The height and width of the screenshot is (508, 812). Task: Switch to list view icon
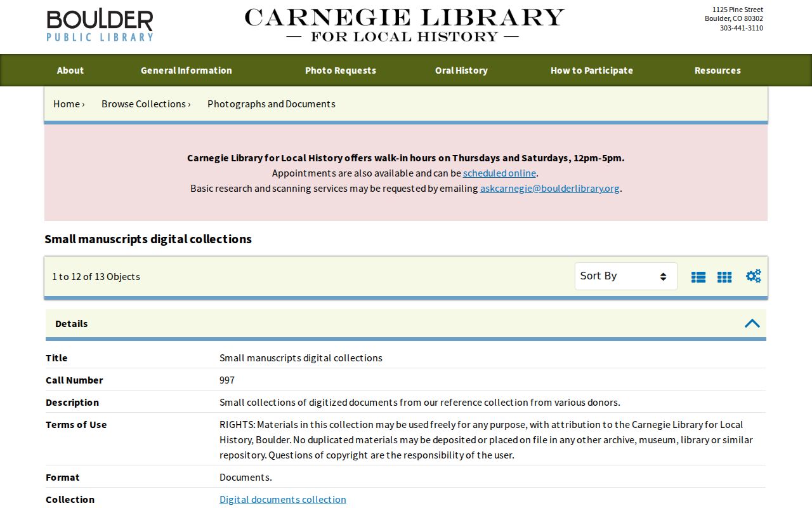coord(698,277)
